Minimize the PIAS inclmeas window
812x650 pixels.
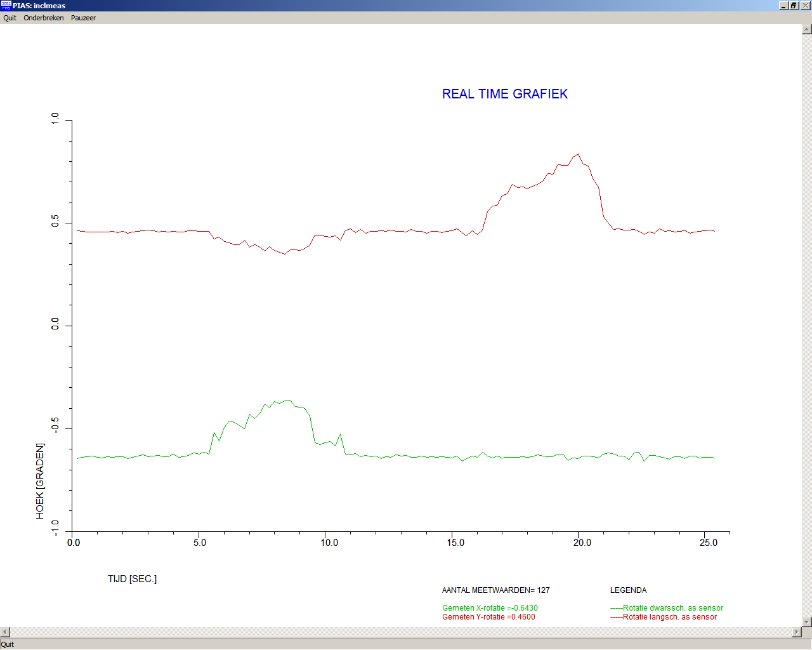coord(783,6)
